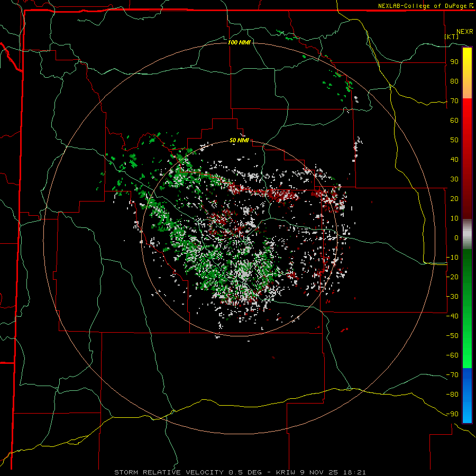This screenshot has height=476, width=476.
Task: Click the 100 NMI range ring label
Action: [x=239, y=42]
